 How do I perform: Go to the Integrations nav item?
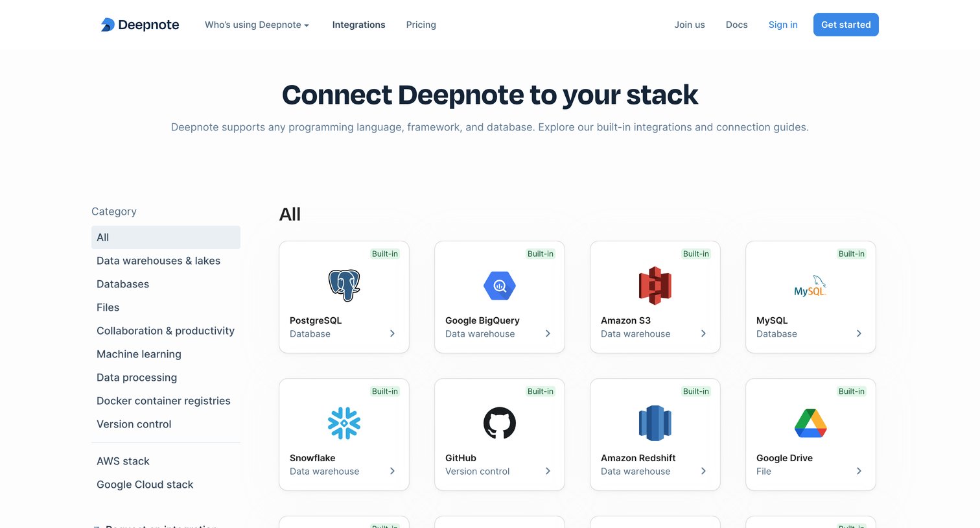click(x=358, y=25)
